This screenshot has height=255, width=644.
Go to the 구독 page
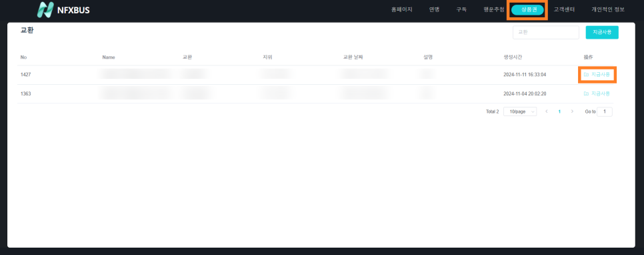coord(461,10)
